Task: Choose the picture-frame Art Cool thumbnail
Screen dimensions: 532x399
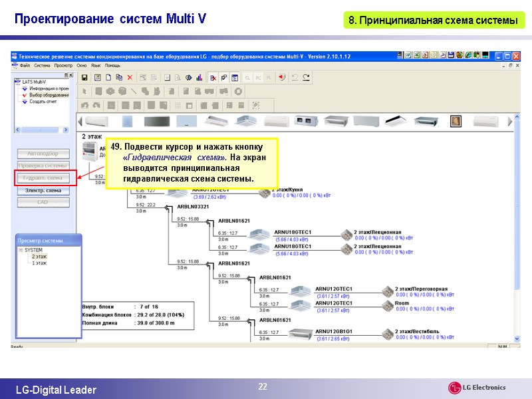Action: (x=456, y=121)
